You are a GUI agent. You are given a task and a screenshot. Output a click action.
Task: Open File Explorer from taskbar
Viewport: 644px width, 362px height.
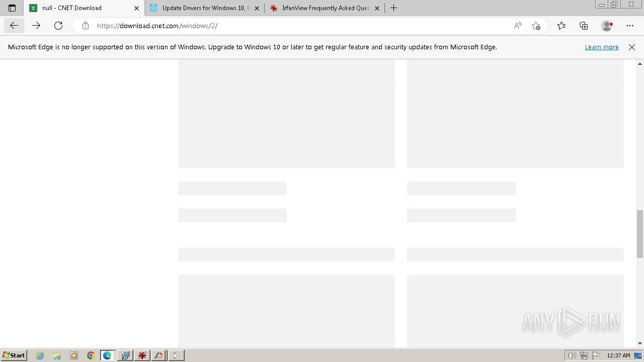(57, 355)
